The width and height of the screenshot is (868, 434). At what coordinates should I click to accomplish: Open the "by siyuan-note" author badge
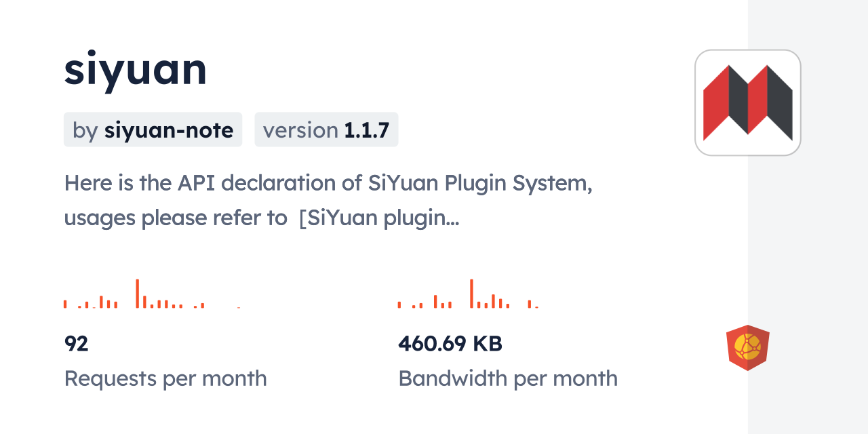point(153,130)
